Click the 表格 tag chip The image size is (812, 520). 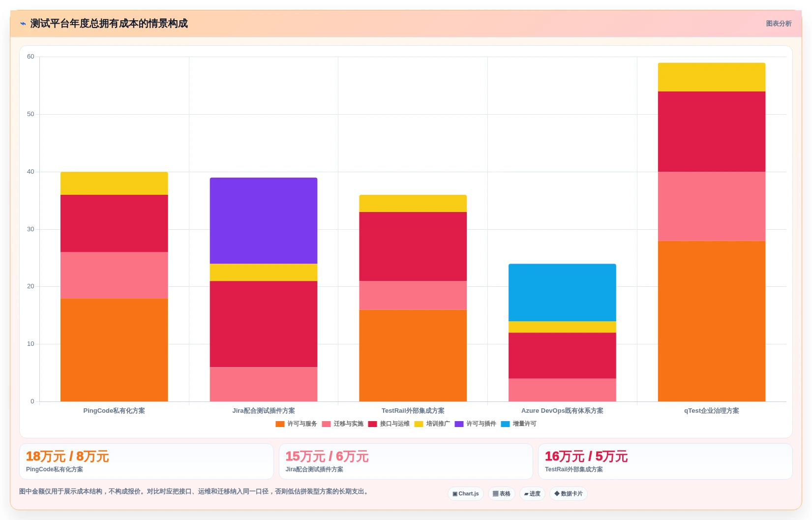click(x=502, y=494)
